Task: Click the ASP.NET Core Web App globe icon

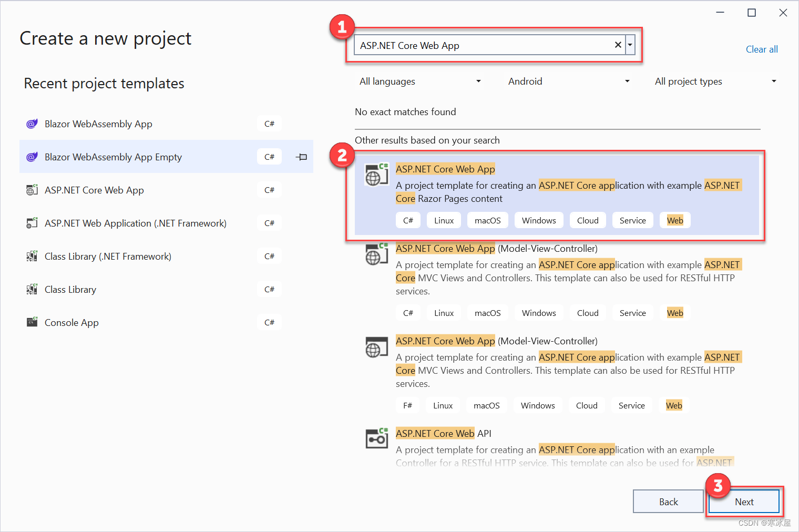Action: tap(32, 190)
